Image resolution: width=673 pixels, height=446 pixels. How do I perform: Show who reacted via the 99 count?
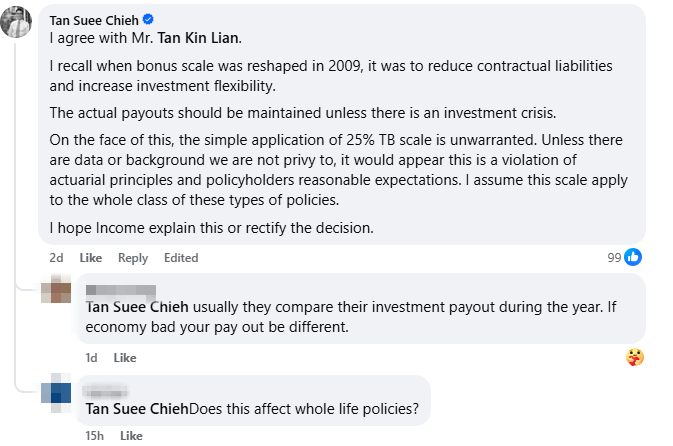pos(614,257)
